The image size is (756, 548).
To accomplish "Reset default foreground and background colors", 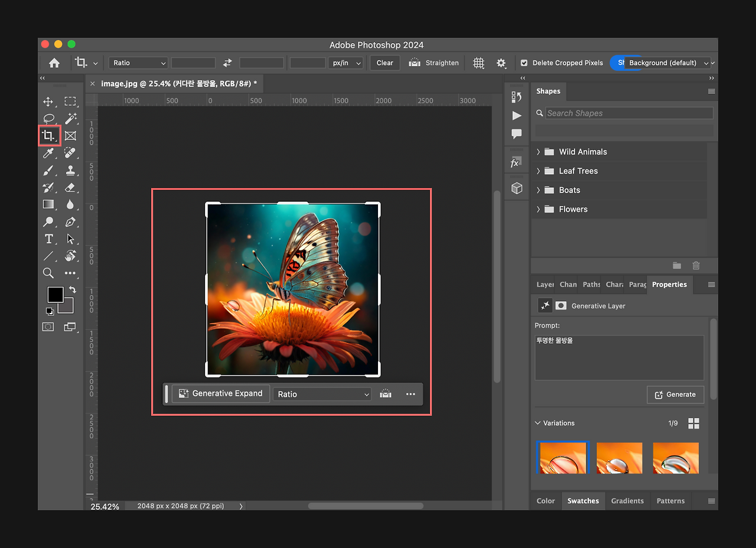I will coord(50,311).
